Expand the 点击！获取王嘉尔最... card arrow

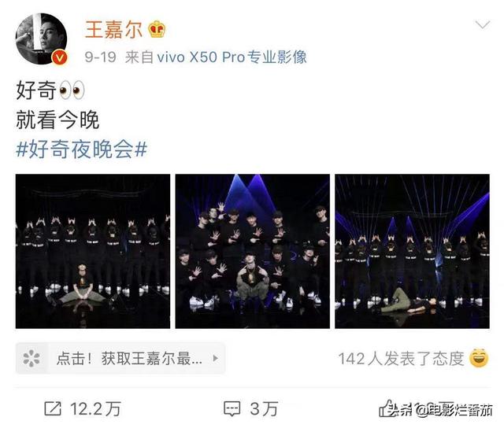[x=216, y=358]
